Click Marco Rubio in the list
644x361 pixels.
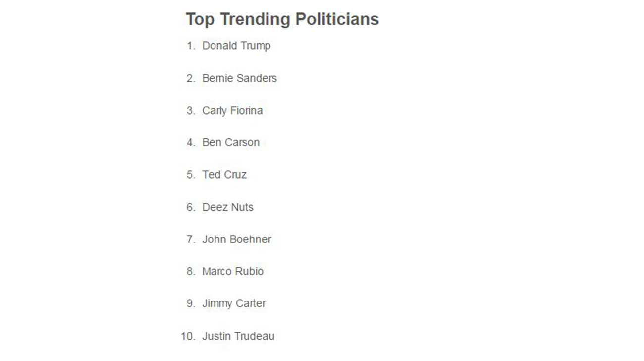[233, 271]
